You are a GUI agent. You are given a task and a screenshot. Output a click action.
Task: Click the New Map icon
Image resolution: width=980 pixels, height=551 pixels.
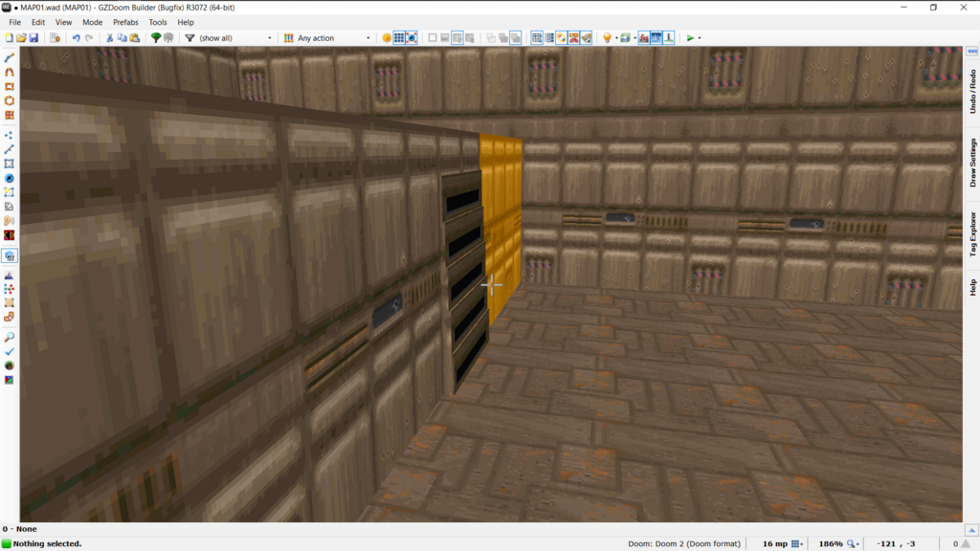[x=9, y=38]
